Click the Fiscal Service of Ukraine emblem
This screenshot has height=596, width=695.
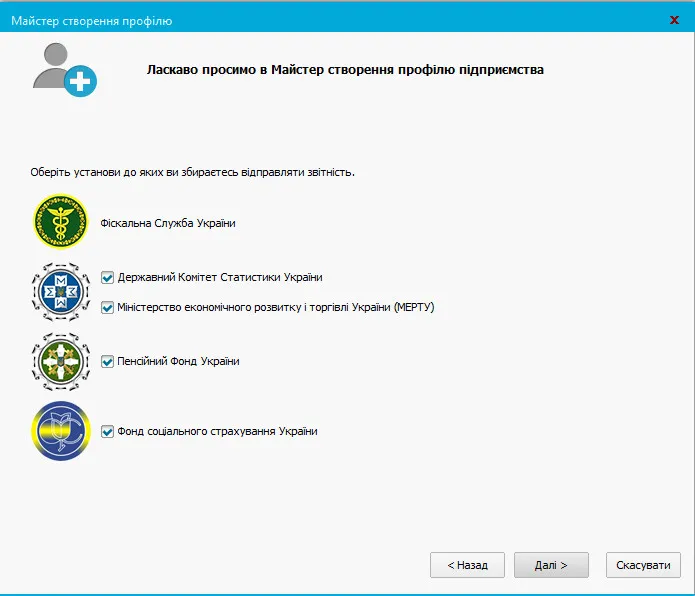point(61,221)
